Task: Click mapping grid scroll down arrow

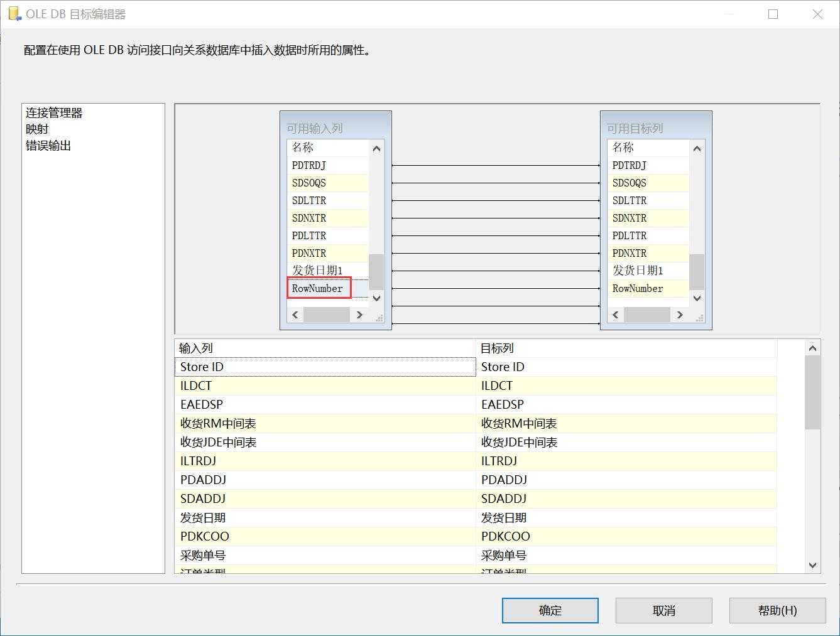Action: click(x=812, y=565)
